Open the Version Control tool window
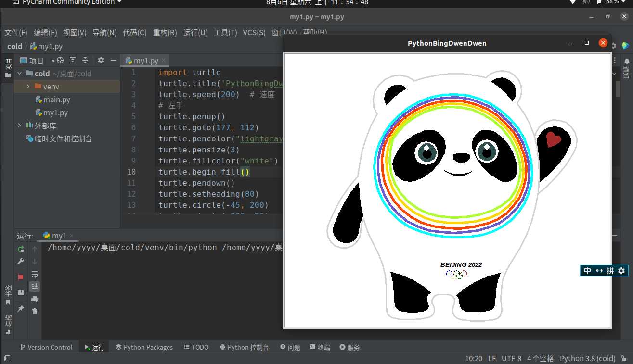The image size is (633, 364). (x=46, y=347)
